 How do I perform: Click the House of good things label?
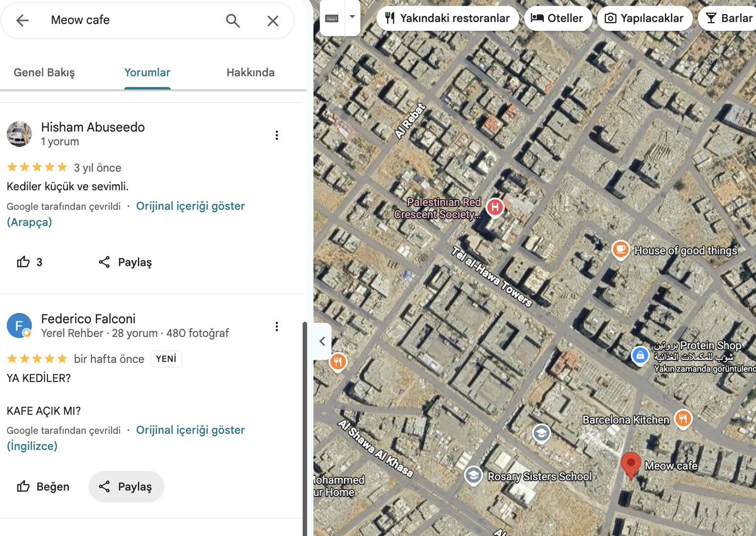click(685, 251)
